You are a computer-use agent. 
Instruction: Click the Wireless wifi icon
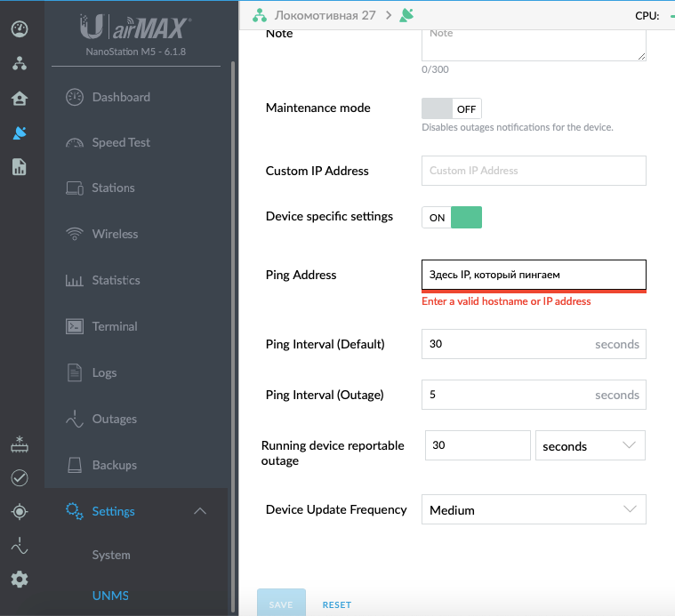coord(75,234)
